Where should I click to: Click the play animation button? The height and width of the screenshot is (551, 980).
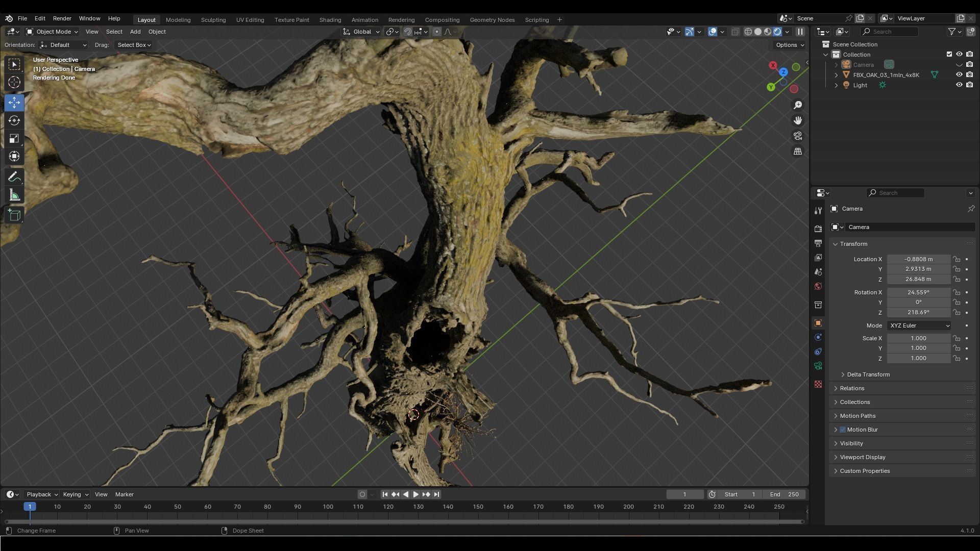click(x=416, y=494)
